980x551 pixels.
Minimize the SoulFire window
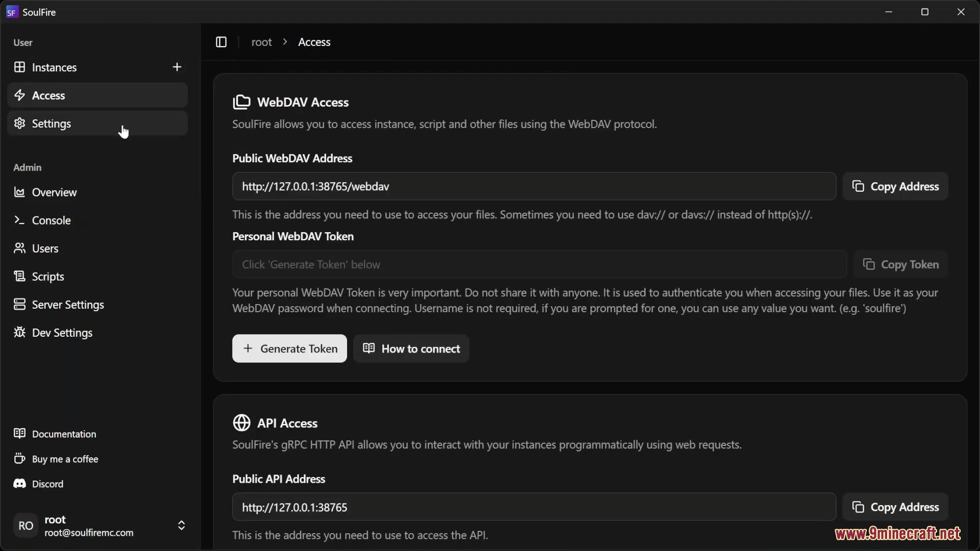pyautogui.click(x=889, y=12)
